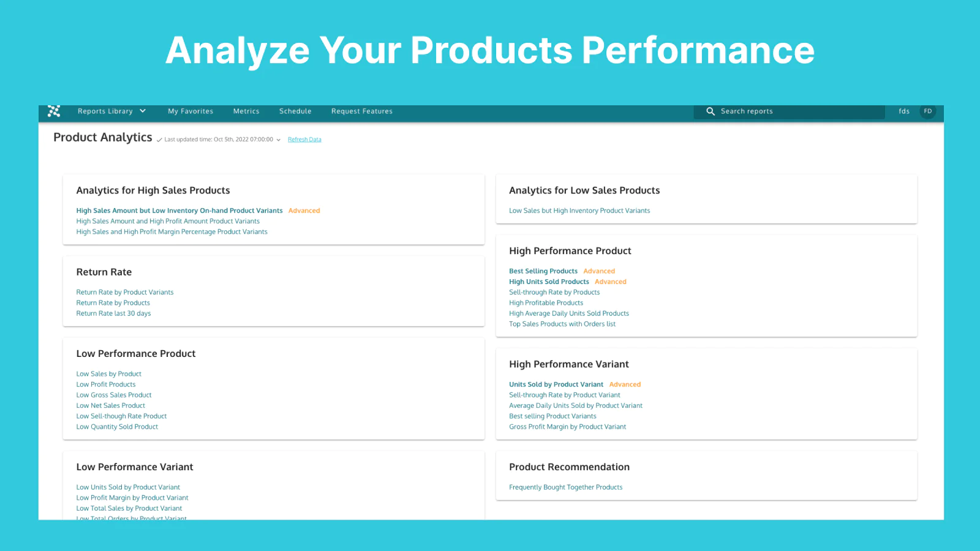
Task: Open Low Sales but High Inventory report
Action: pos(579,211)
